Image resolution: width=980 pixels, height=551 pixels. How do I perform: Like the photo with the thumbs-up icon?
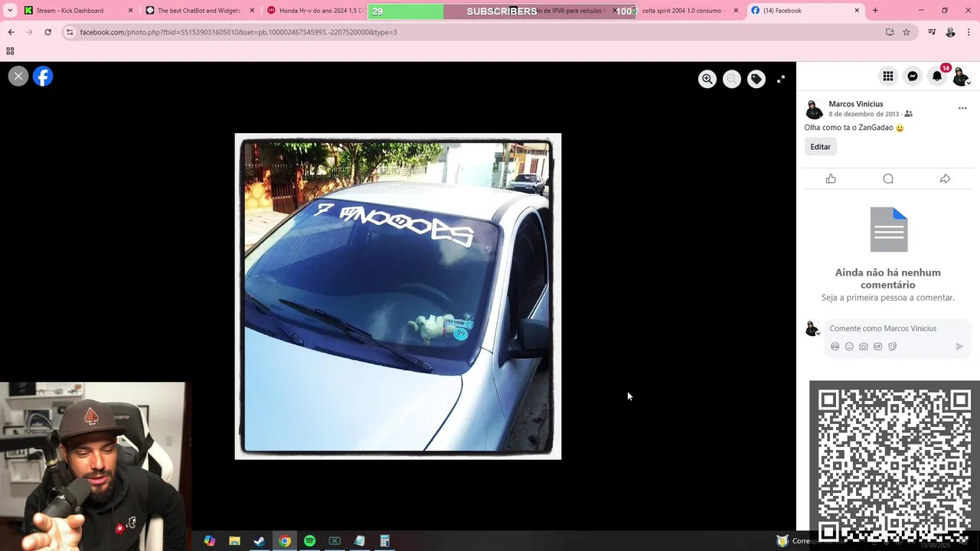831,178
